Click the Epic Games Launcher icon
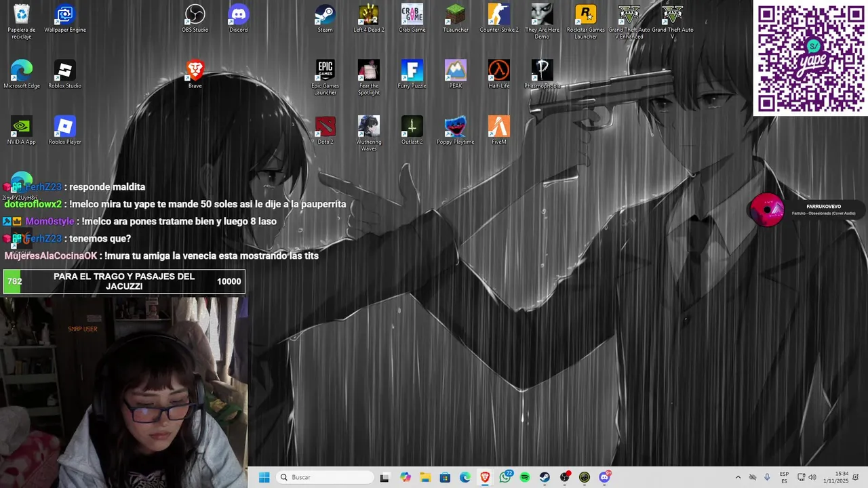Screen dimensions: 868x488 tap(325, 77)
